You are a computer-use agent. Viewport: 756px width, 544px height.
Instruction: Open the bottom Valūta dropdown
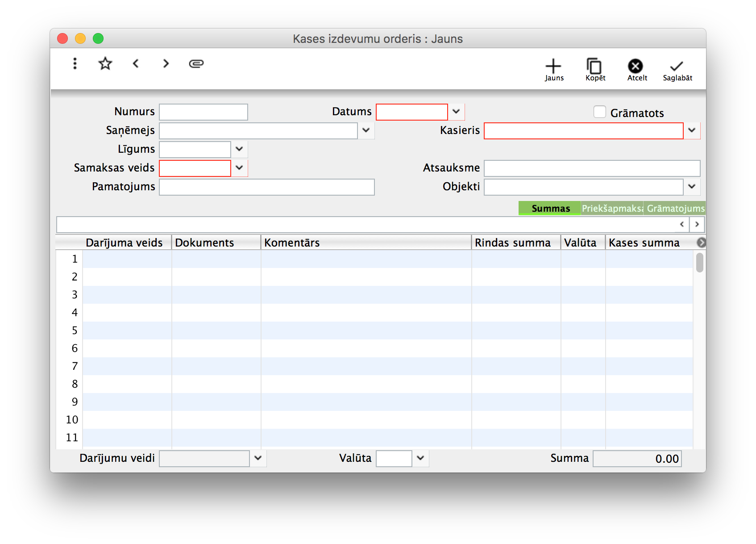tap(420, 458)
